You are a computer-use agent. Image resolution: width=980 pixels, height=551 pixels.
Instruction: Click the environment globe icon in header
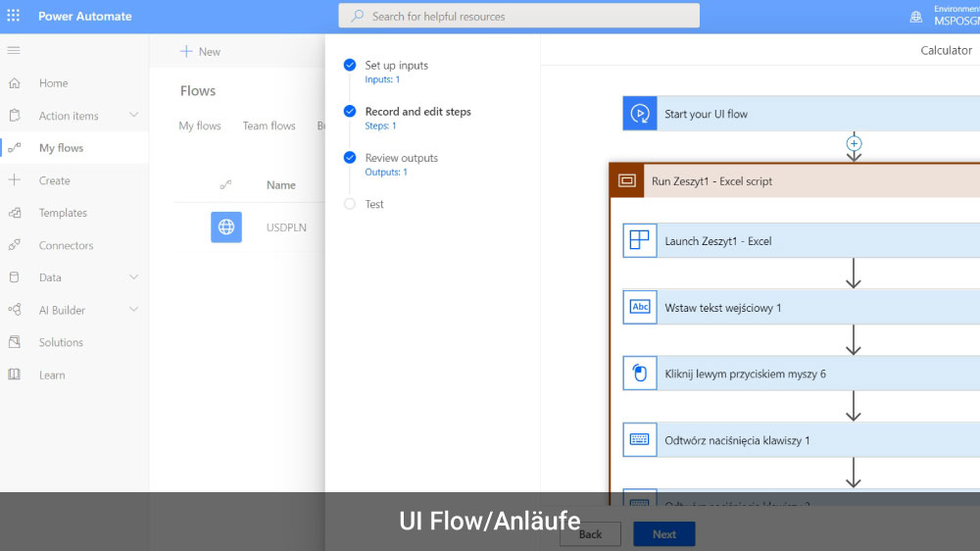[915, 17]
